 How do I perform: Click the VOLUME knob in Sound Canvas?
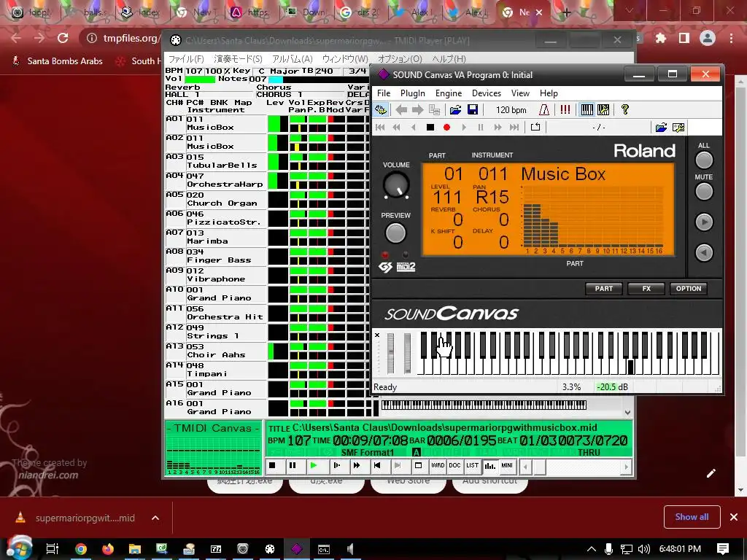coord(396,184)
